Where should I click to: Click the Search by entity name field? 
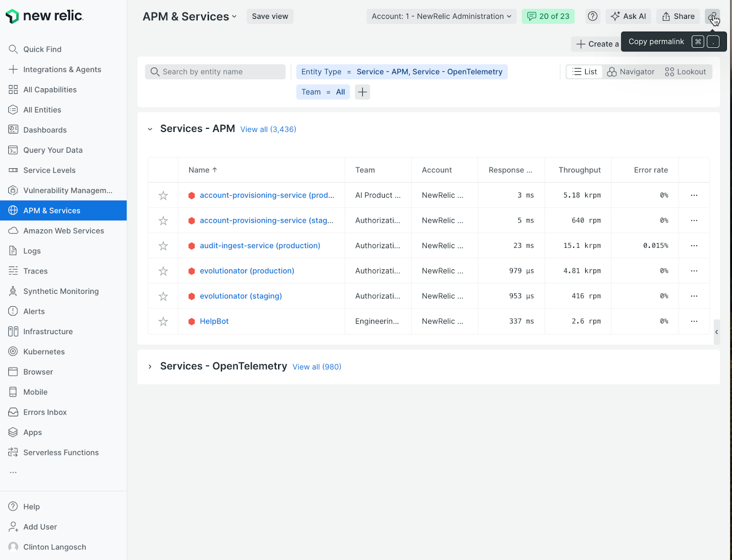click(215, 72)
